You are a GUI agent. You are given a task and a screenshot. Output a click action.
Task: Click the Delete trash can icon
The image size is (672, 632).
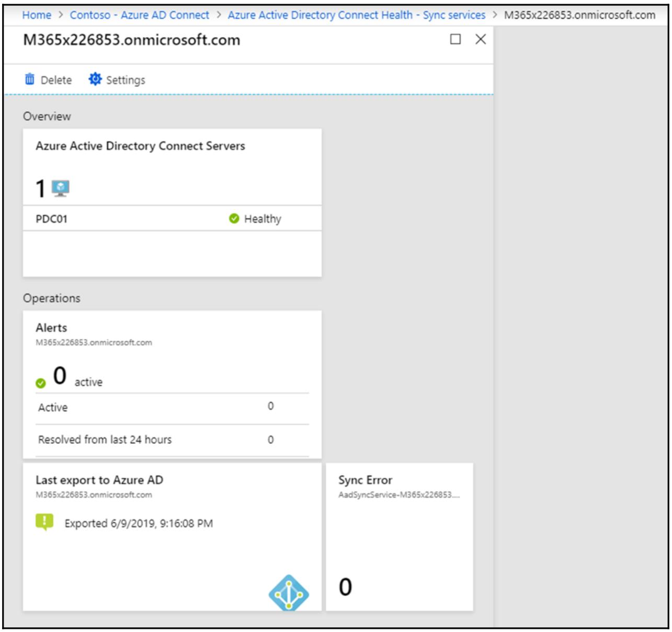tap(30, 79)
